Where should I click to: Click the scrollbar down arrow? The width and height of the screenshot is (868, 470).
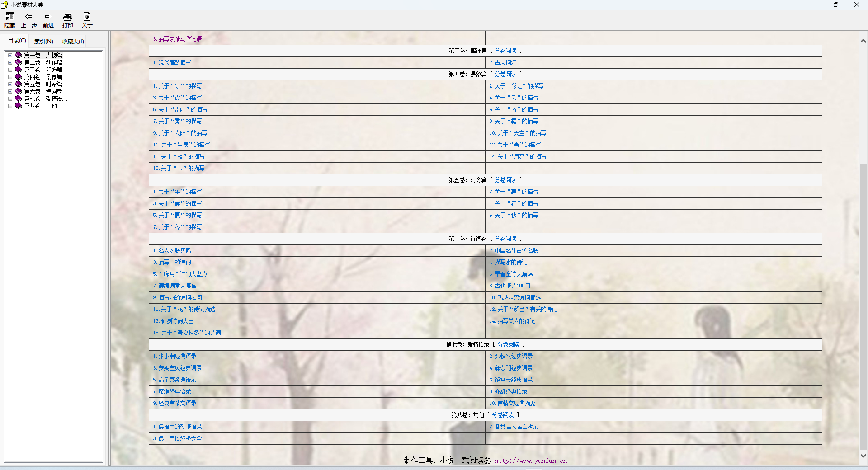point(863,456)
